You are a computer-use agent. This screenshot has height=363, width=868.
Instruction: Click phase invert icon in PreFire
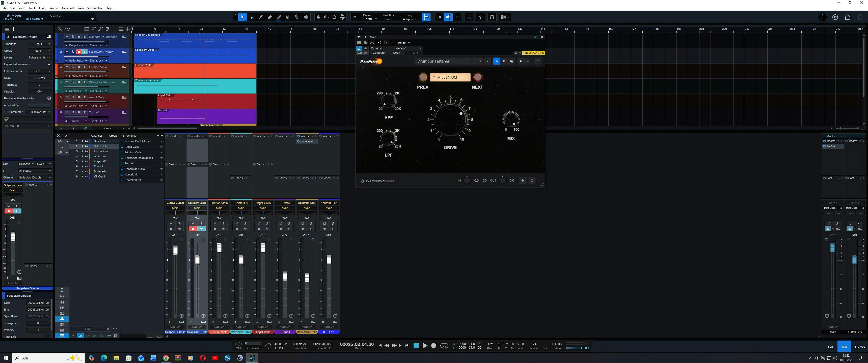[x=522, y=180]
